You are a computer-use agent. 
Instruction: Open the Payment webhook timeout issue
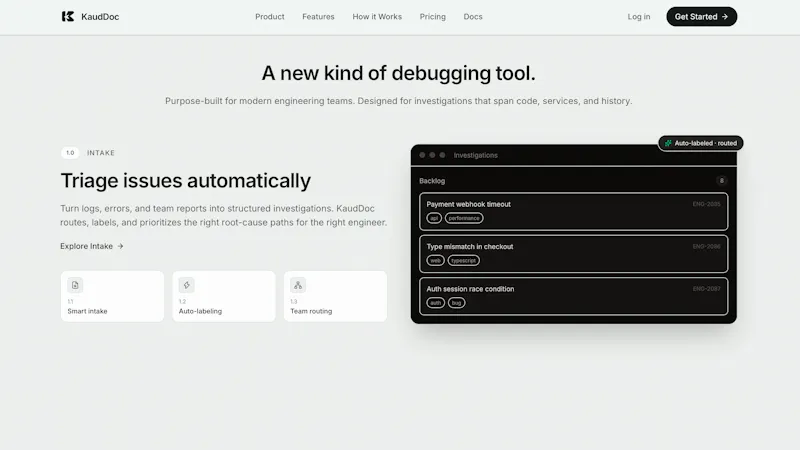(573, 211)
